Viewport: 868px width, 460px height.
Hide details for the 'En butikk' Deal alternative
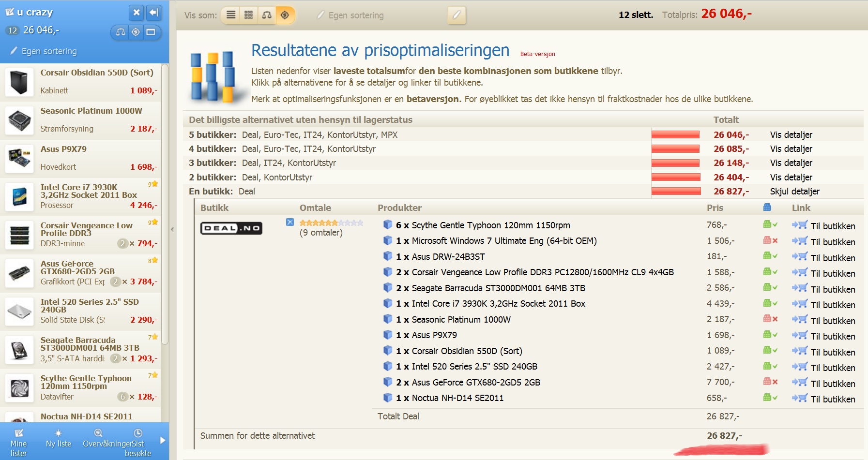tap(794, 192)
